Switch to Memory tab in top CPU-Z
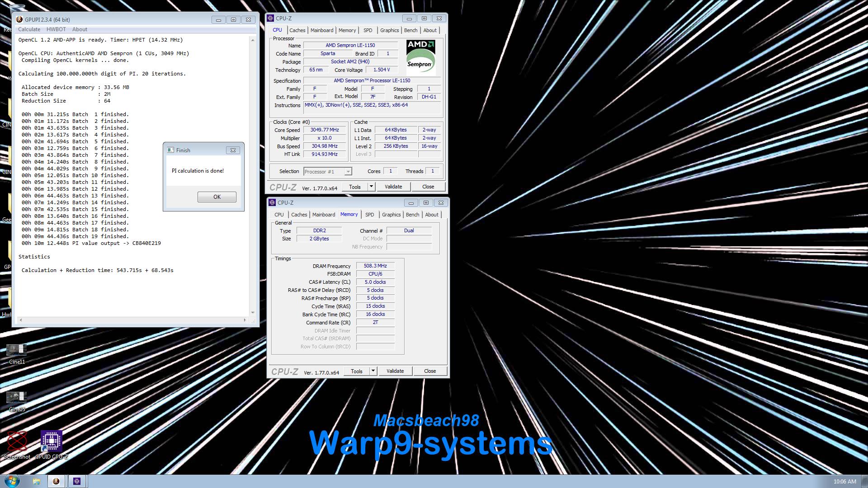This screenshot has height=488, width=868. [x=347, y=30]
